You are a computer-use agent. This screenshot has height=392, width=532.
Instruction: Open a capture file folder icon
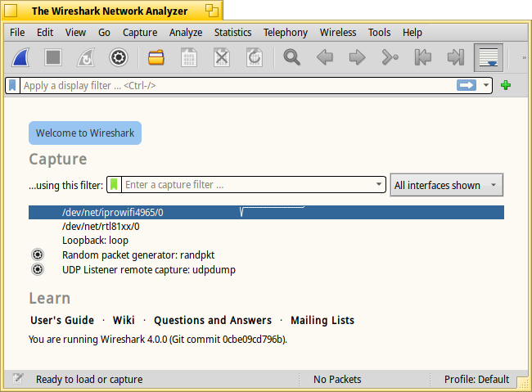pyautogui.click(x=156, y=57)
